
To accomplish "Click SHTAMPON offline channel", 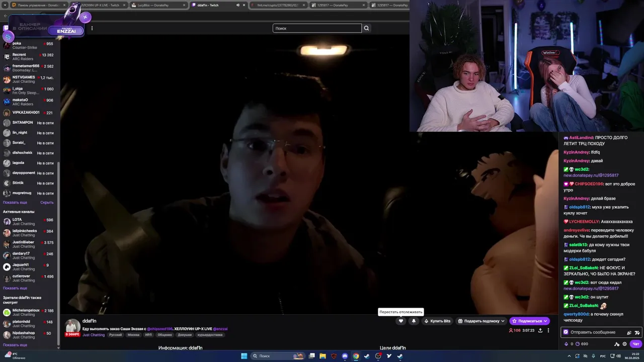I will (28, 123).
